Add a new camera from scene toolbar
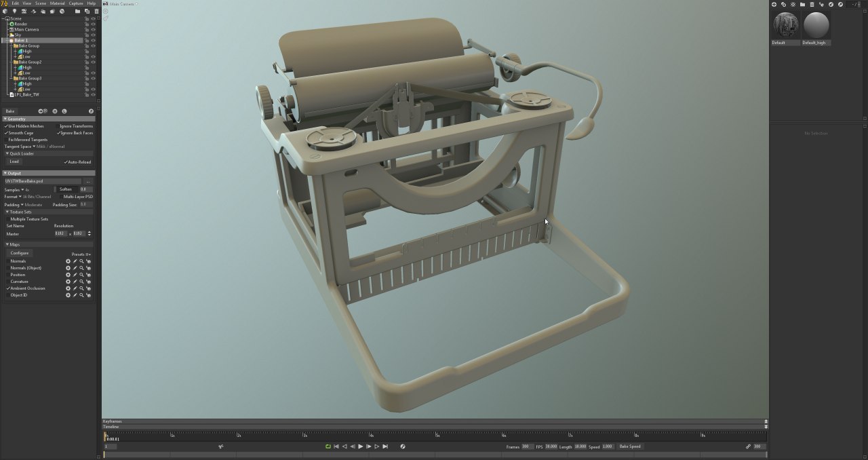 click(x=24, y=11)
